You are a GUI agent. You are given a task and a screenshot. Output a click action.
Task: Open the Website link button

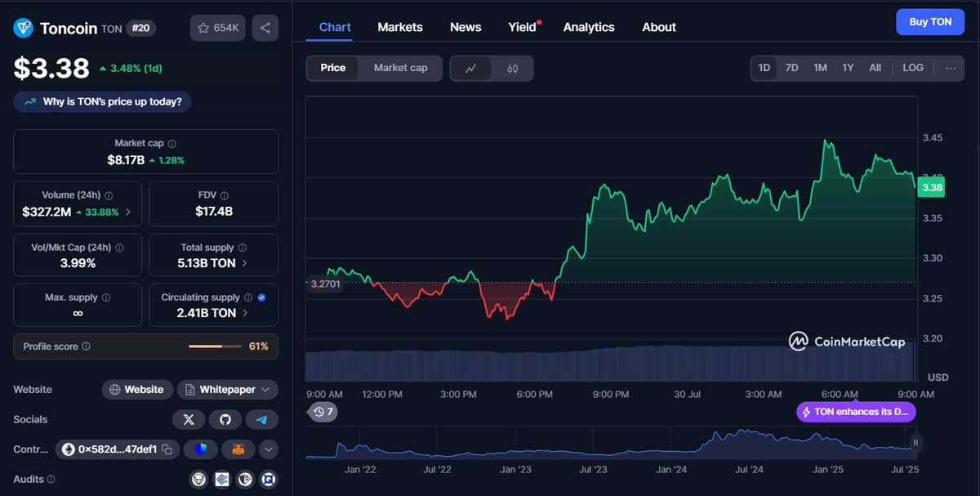click(x=137, y=390)
